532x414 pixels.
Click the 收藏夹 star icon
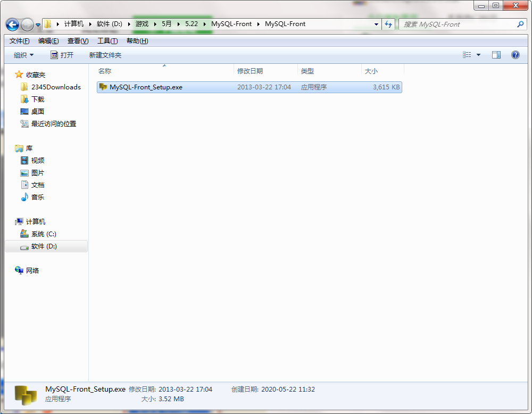(19, 74)
